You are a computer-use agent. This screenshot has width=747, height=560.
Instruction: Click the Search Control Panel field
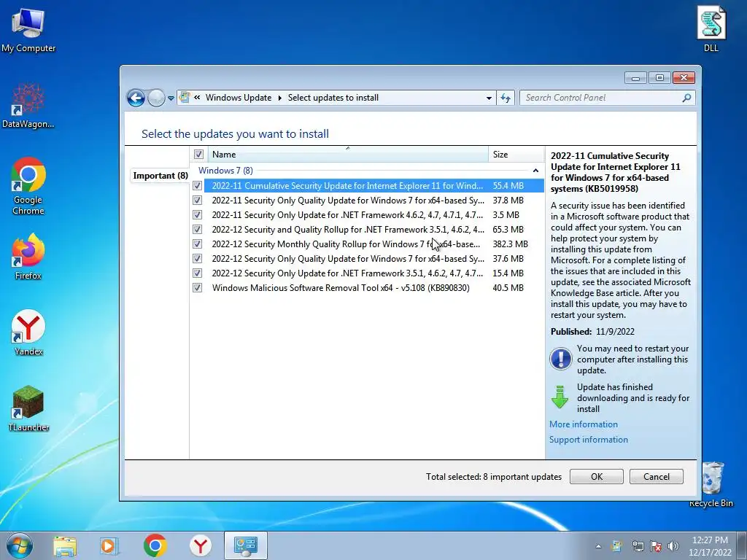tap(607, 98)
